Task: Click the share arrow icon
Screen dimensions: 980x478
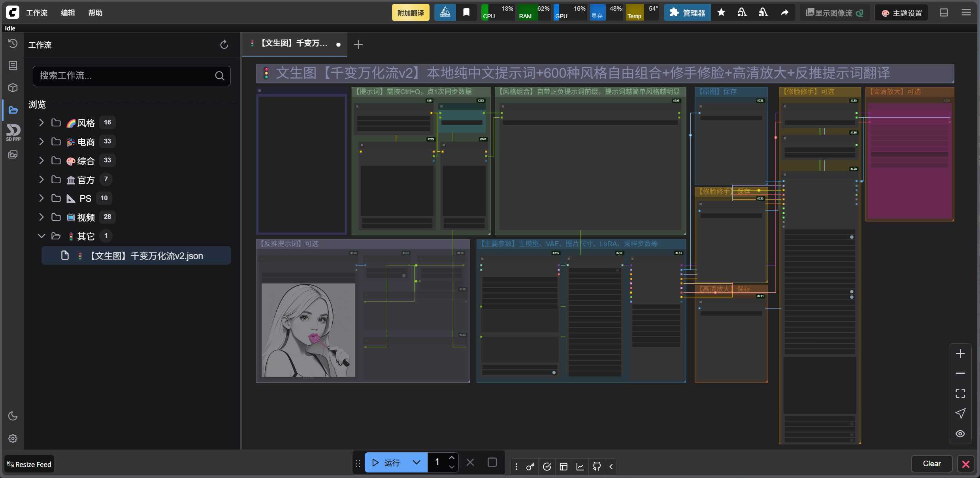Action: [784, 13]
